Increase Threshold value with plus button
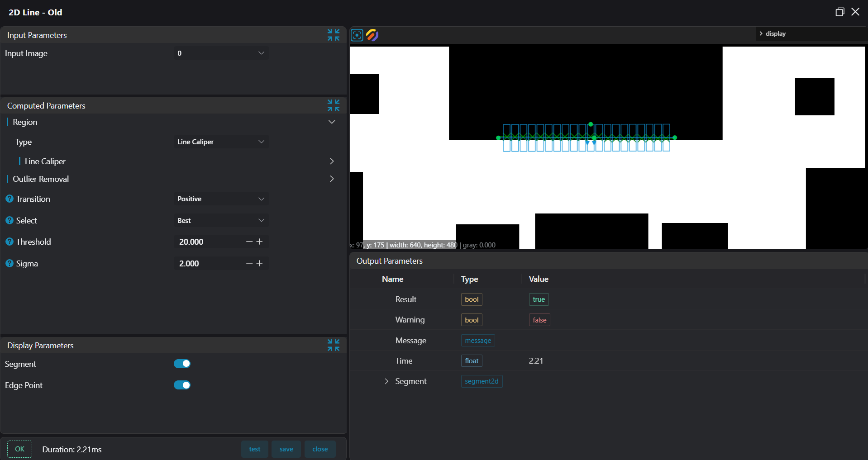 click(x=259, y=242)
